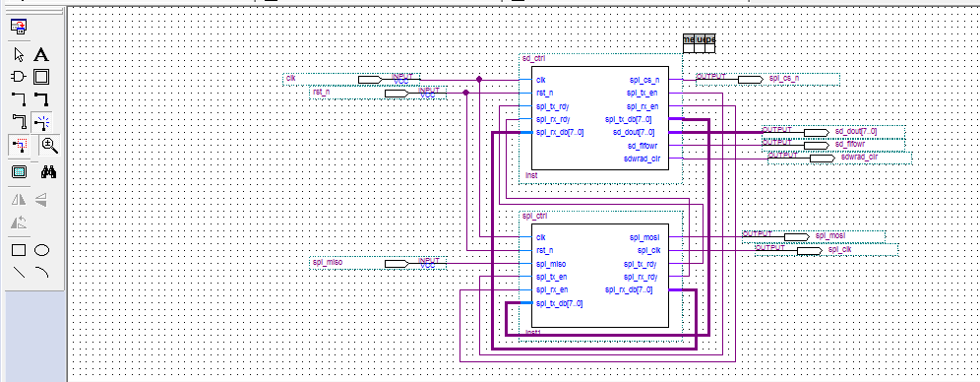Select the Text tool (letter A)
The image size is (980, 382).
[x=41, y=55]
